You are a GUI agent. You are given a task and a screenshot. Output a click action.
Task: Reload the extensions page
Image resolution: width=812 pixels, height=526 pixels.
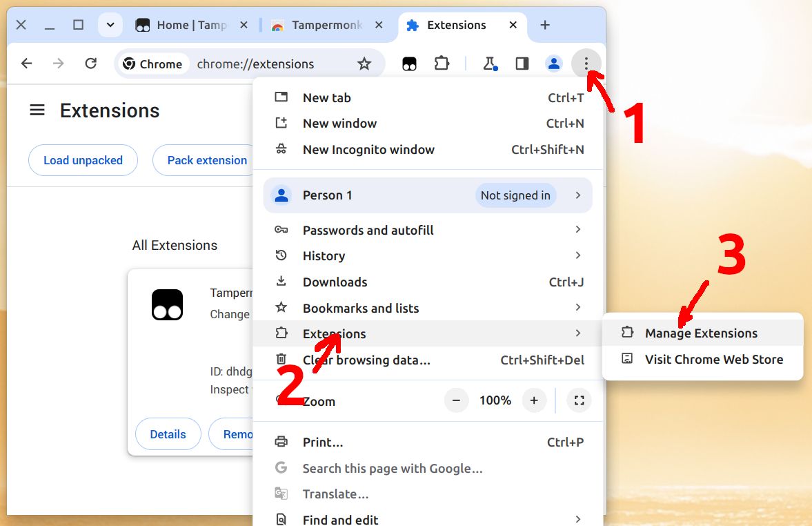pyautogui.click(x=90, y=63)
